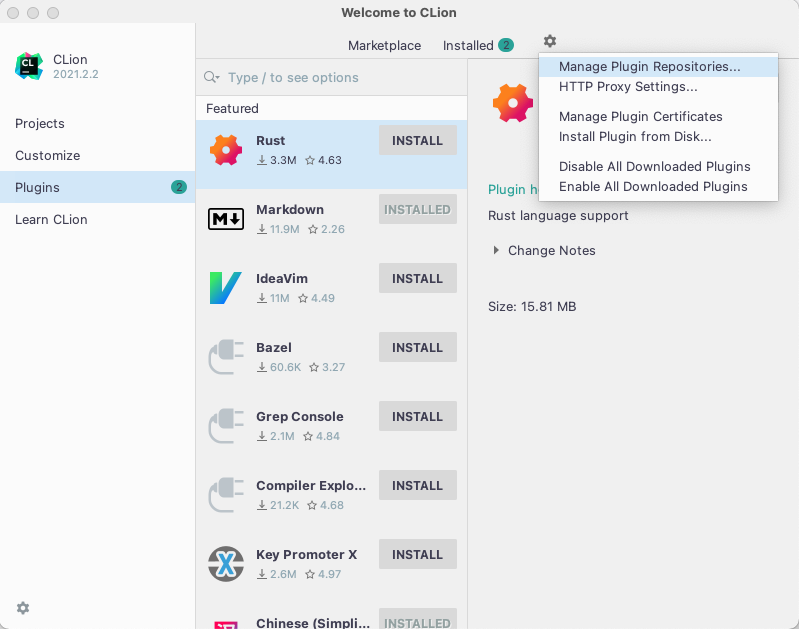Select the IdeaVim plugin name
Image resolution: width=799 pixels, height=629 pixels.
click(x=281, y=278)
